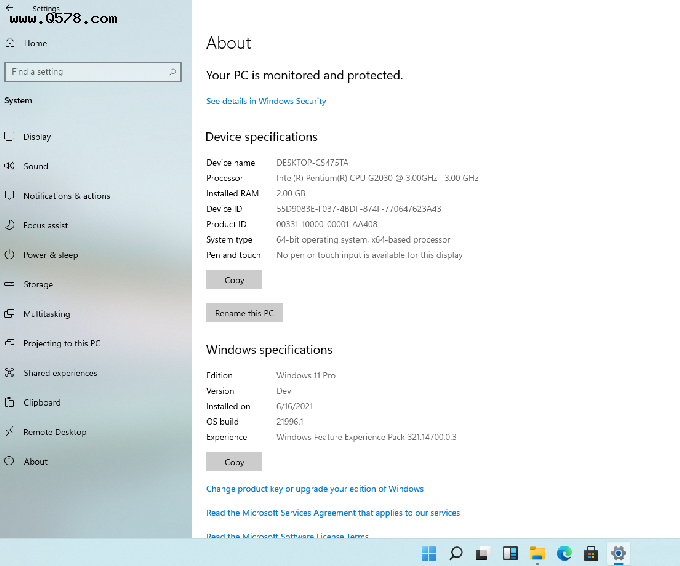
Task: Go back with the Settings back arrow
Action: tap(10, 8)
